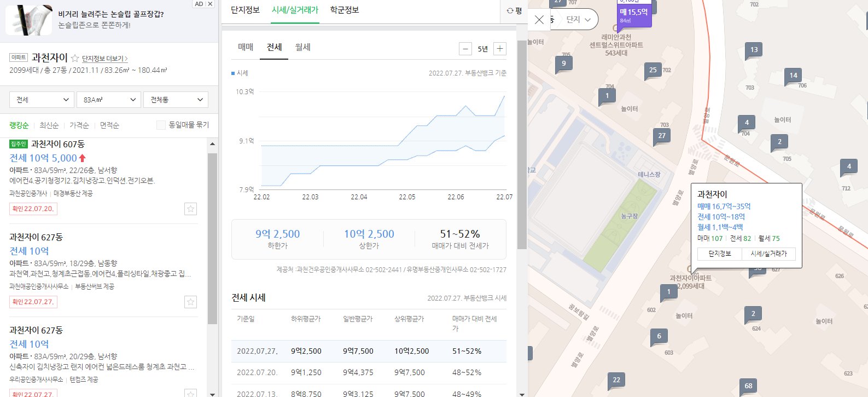Click 월세 75 count in popup
This screenshot has height=397, width=868.
coord(769,239)
